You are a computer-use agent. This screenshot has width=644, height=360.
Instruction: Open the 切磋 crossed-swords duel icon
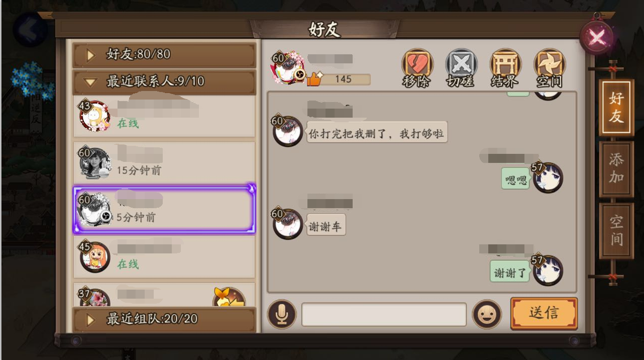click(461, 67)
